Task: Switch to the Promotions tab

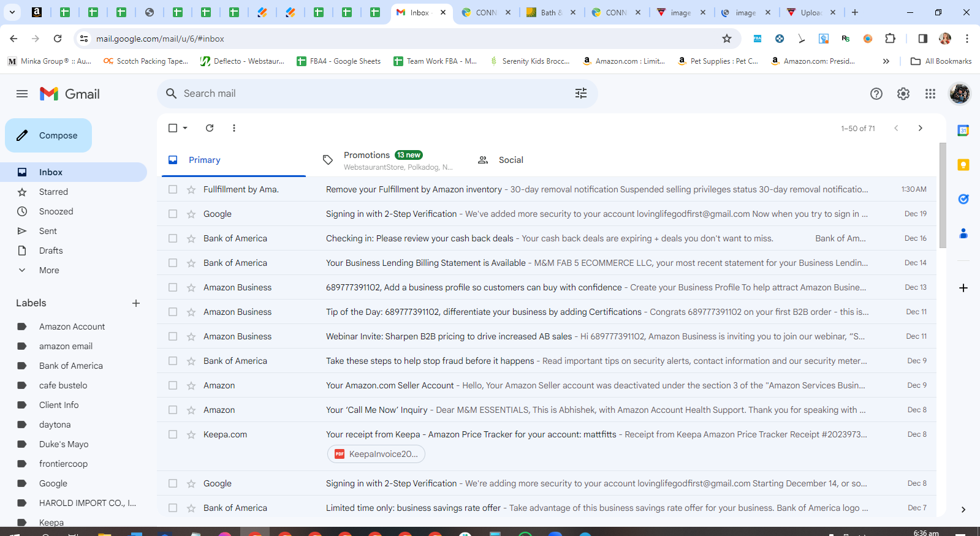Action: [389, 160]
